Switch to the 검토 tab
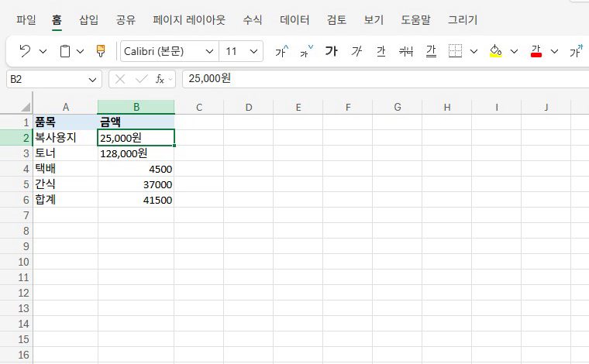This screenshot has height=364, width=589. pyautogui.click(x=336, y=19)
